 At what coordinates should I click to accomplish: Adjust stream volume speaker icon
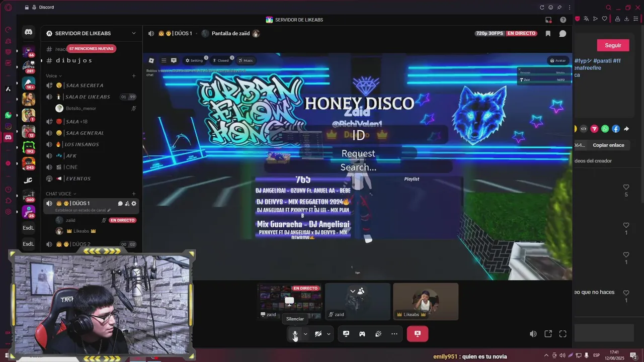point(533,334)
